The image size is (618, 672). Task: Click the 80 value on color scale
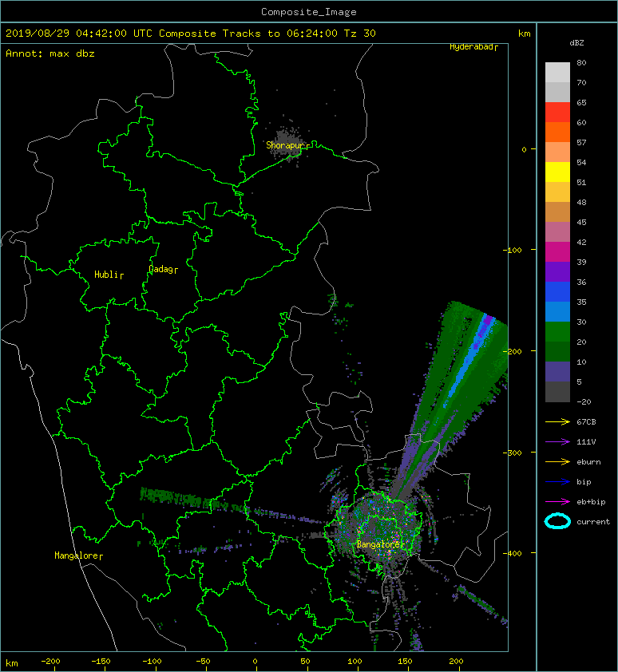[581, 62]
